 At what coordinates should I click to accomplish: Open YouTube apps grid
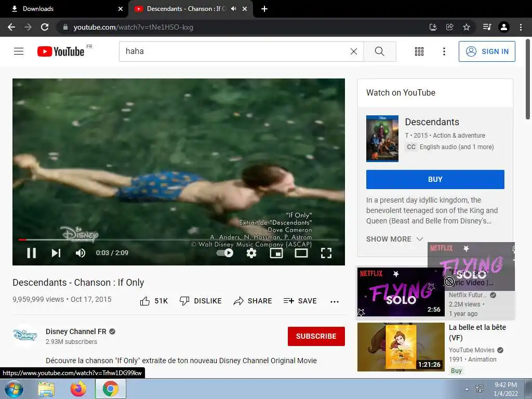tap(419, 51)
